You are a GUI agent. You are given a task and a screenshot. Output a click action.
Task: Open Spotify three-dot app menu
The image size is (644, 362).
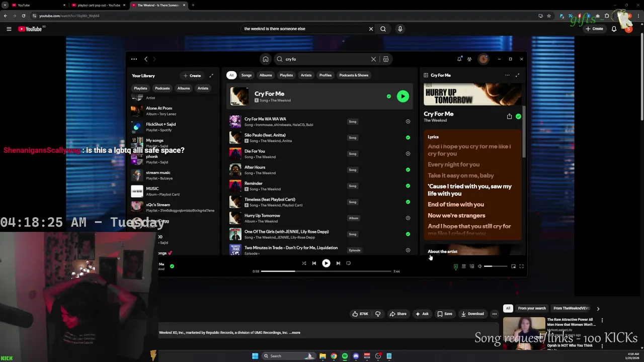(x=134, y=59)
